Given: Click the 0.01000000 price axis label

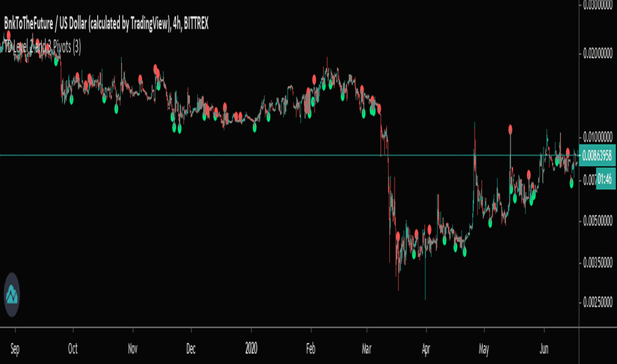Looking at the screenshot, I should point(597,138).
